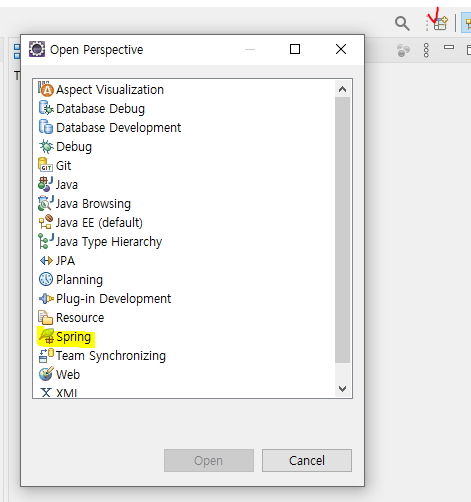The height and width of the screenshot is (502, 471).
Task: Maximize the Open Perspective dialog
Action: pos(295,49)
